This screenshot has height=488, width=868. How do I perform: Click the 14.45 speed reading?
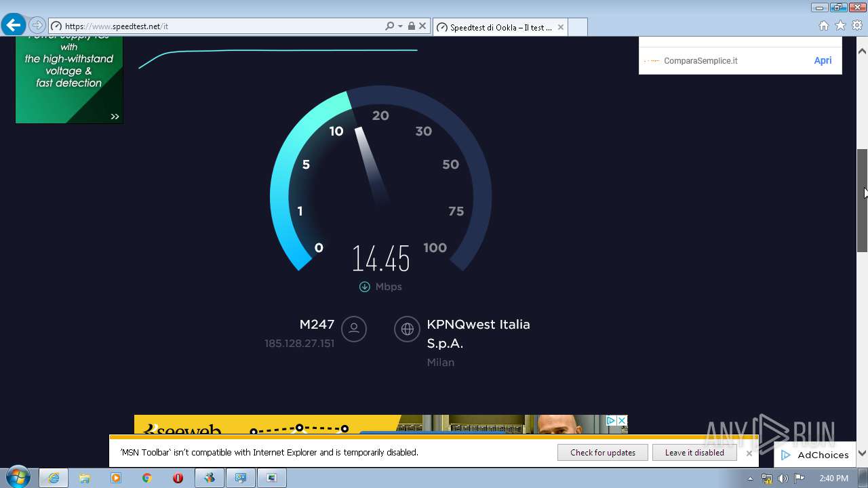click(x=381, y=259)
